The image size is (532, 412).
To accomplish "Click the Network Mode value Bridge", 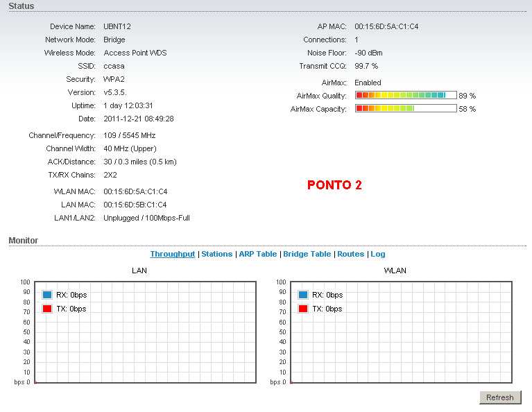I will pos(114,40).
